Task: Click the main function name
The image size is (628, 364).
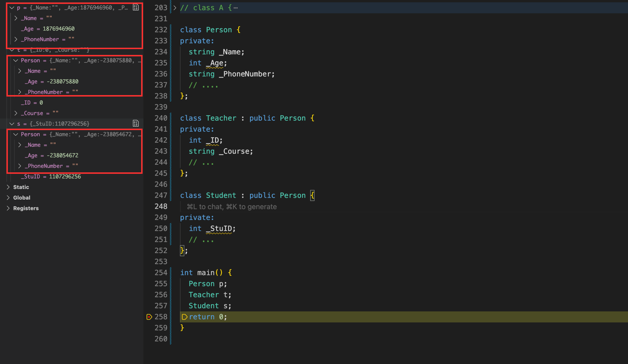Action: (x=206, y=273)
